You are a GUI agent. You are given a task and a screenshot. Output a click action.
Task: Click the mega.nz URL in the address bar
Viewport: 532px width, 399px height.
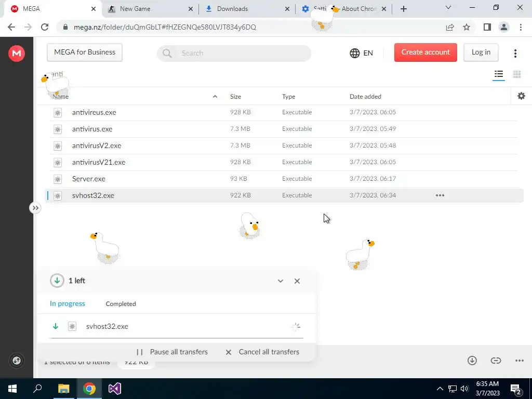point(165,27)
